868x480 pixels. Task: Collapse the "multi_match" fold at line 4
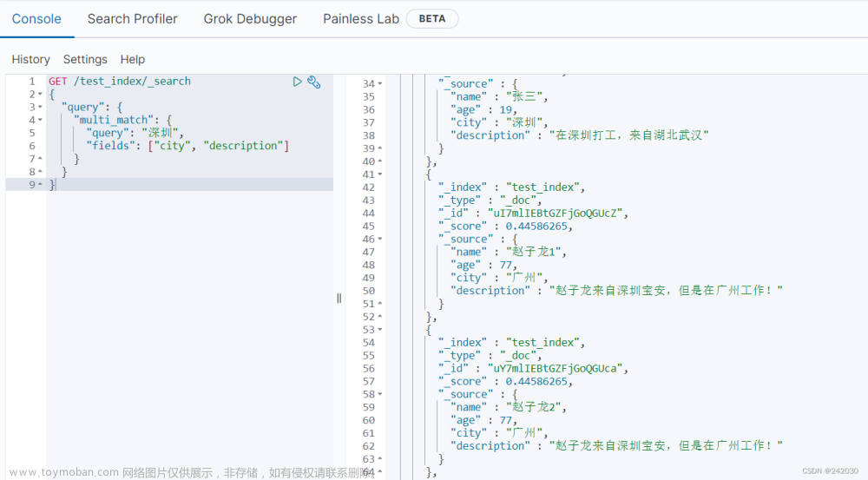pyautogui.click(x=40, y=120)
